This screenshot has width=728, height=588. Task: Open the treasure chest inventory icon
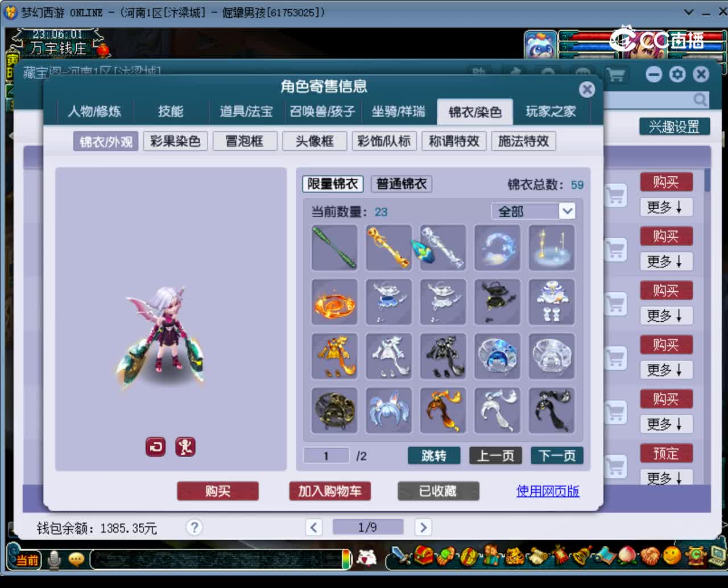[x=424, y=556]
